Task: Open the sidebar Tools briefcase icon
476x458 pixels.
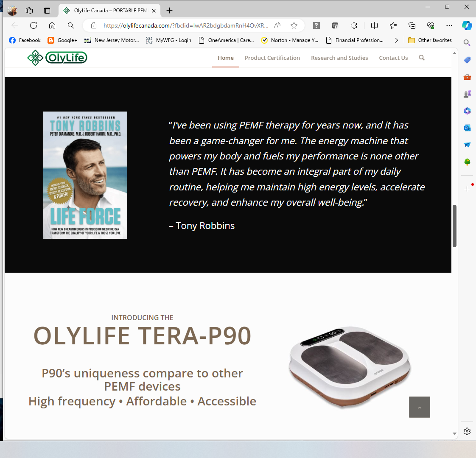Action: 467,77
